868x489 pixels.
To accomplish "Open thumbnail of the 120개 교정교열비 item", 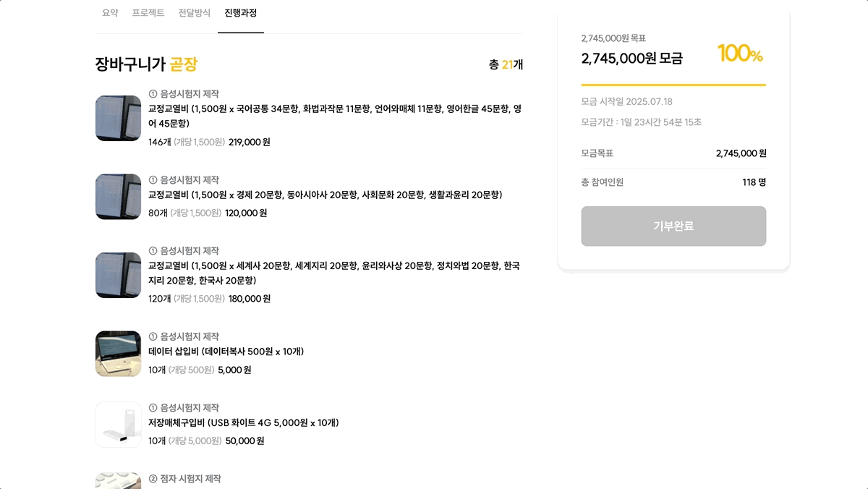I will pyautogui.click(x=118, y=275).
